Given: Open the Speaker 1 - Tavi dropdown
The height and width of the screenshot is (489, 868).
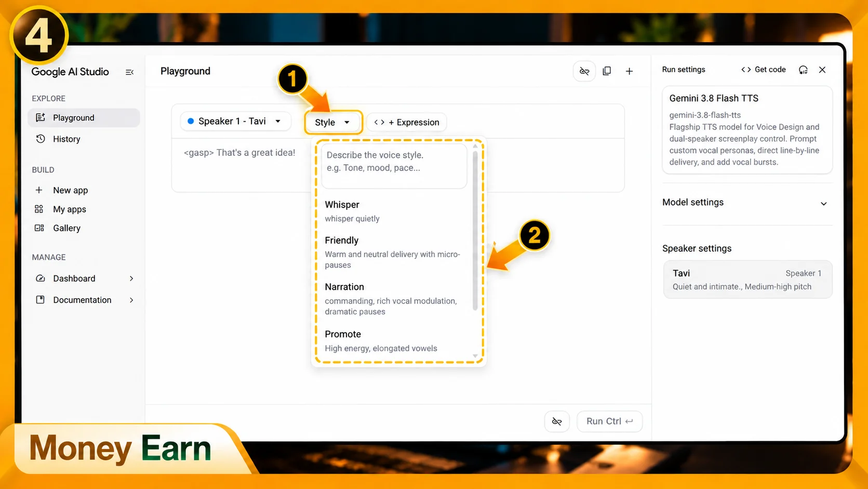Looking at the screenshot, I should [236, 121].
